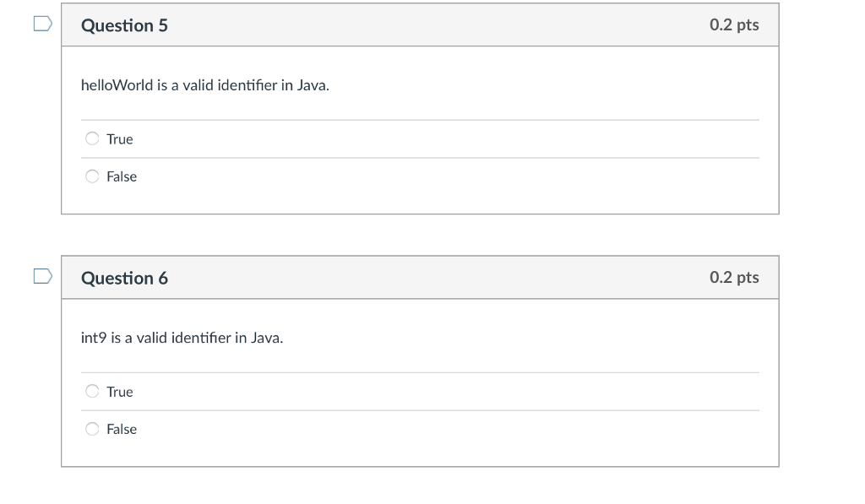This screenshot has width=865, height=504.
Task: Click the 0.2 pts label of Question 5
Action: tap(734, 24)
